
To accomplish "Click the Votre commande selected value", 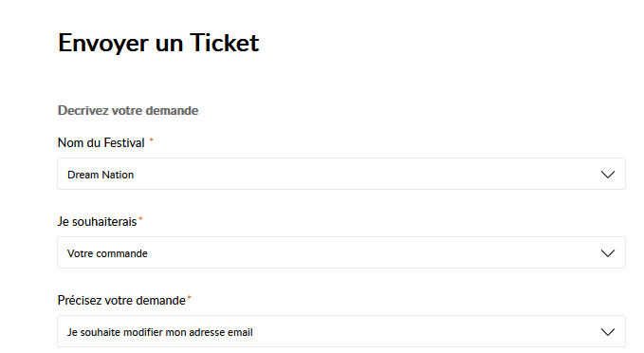I will coord(107,253).
